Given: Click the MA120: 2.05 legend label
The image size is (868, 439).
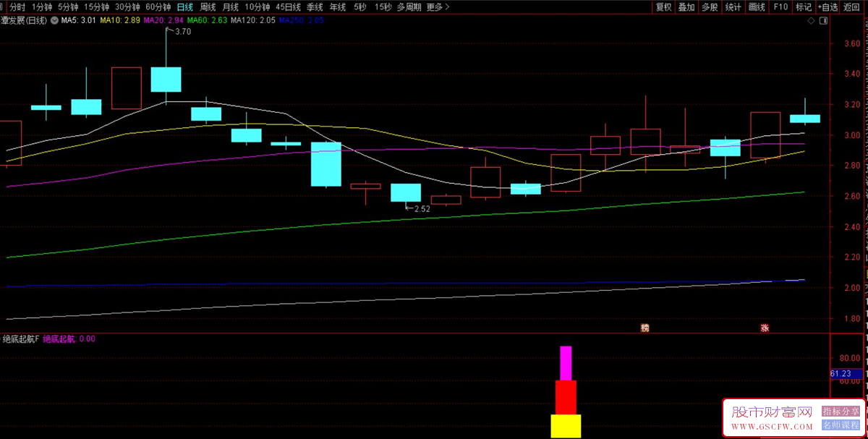Looking at the screenshot, I should tap(253, 21).
